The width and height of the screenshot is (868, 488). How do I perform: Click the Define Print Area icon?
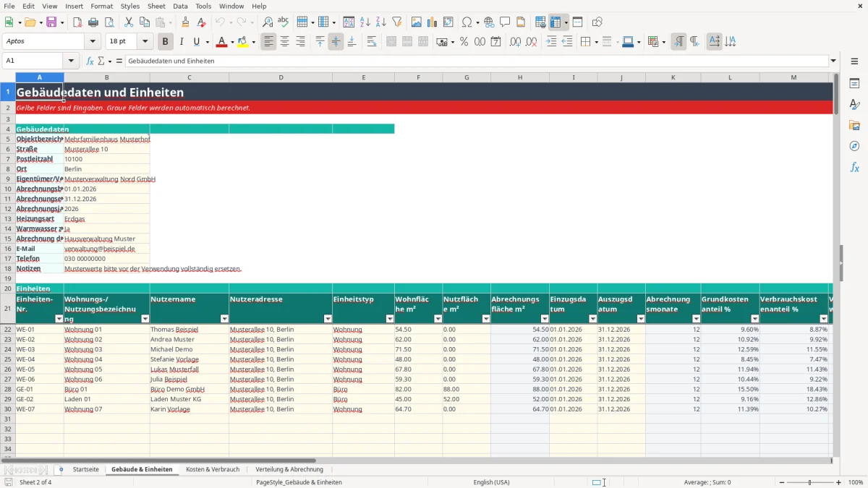coord(540,22)
